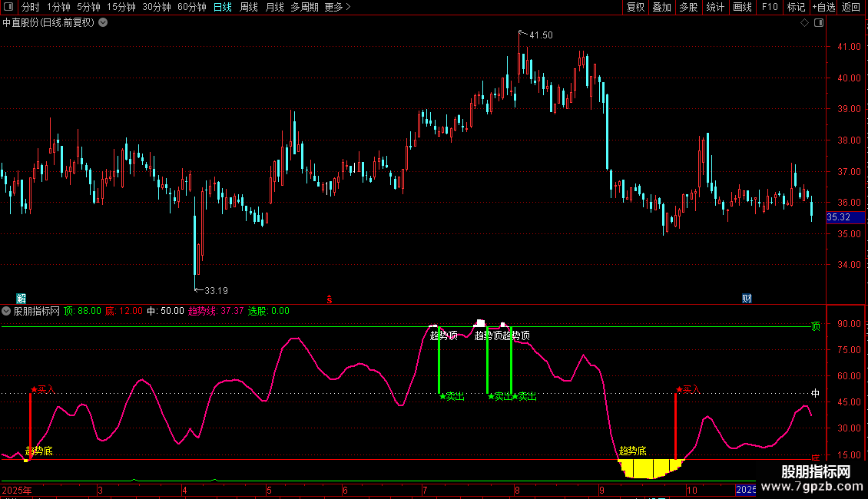This screenshot has height=499, width=868.
Task: Open the 解 info marker
Action: click(x=21, y=299)
